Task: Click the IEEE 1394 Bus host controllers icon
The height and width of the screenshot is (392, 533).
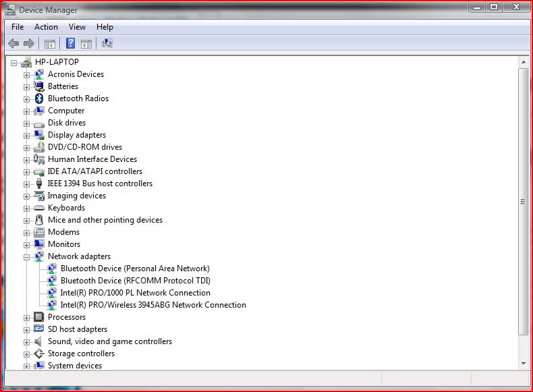Action: pyautogui.click(x=39, y=184)
